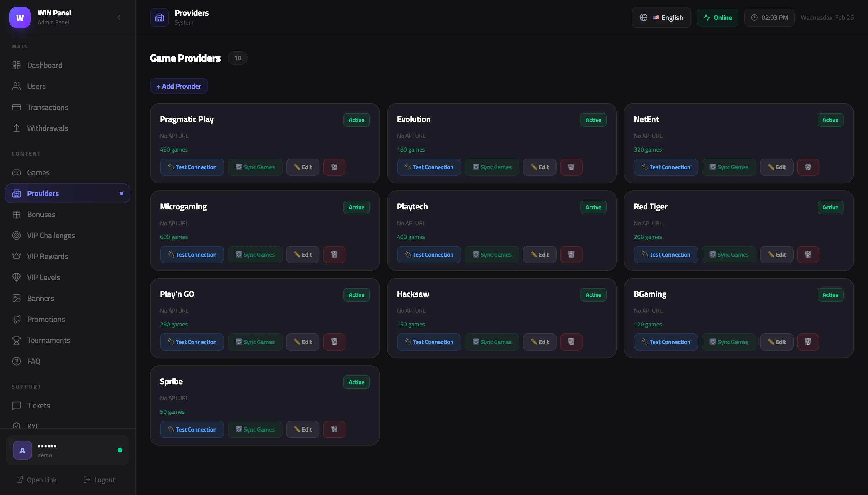Click trash icon on the Spribe card
Viewport: 868px width, 495px height.
click(x=334, y=429)
